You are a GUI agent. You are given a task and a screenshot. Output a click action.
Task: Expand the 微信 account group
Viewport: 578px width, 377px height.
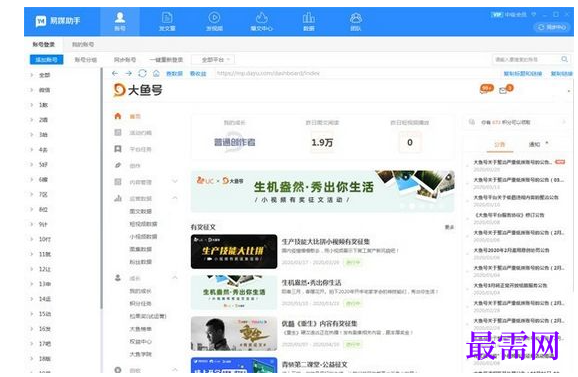tap(32, 90)
